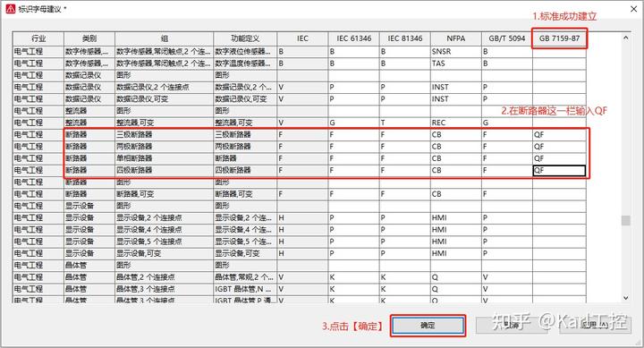Select the 晶体管,2 个连接点 group cell
644x348 pixels.
[x=164, y=277]
